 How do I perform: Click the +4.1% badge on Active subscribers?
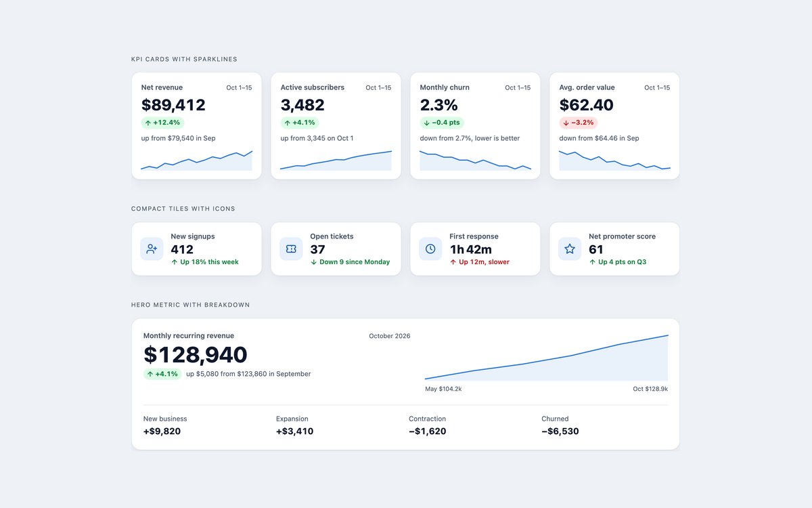click(300, 123)
